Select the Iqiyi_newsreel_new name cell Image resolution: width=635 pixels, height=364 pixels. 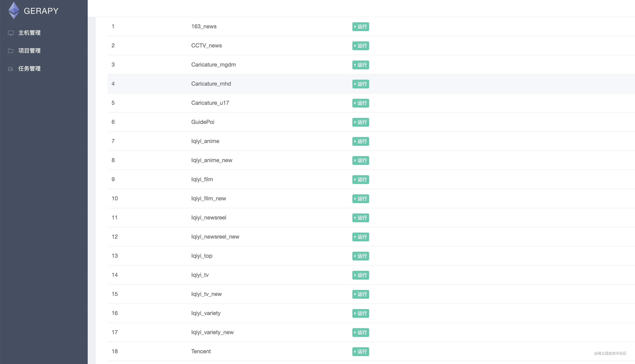tap(215, 237)
